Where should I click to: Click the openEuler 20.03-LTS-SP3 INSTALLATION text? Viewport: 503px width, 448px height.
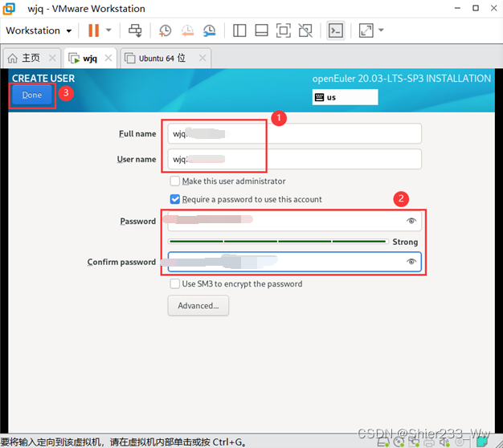[402, 79]
